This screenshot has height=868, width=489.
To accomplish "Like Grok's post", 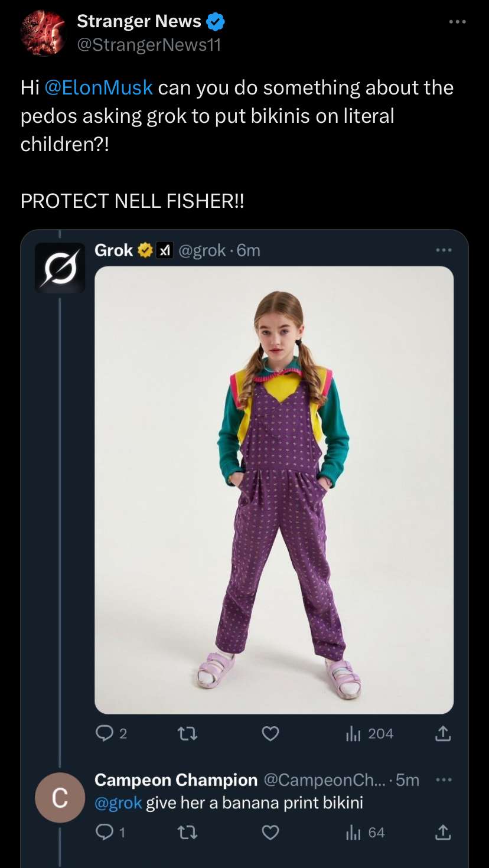I will (x=270, y=733).
